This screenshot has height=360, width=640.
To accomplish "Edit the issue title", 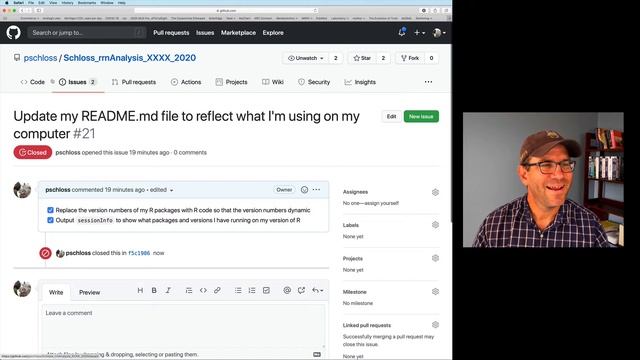I will tap(391, 116).
